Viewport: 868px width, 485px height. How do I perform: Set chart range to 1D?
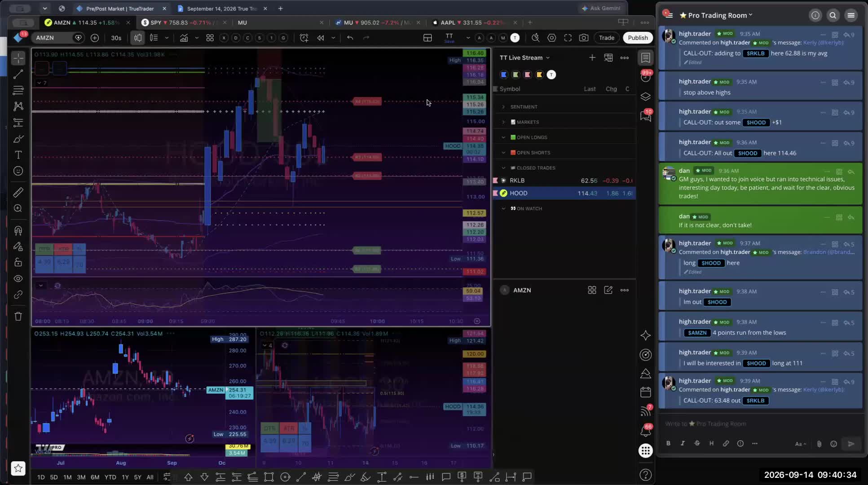point(41,477)
